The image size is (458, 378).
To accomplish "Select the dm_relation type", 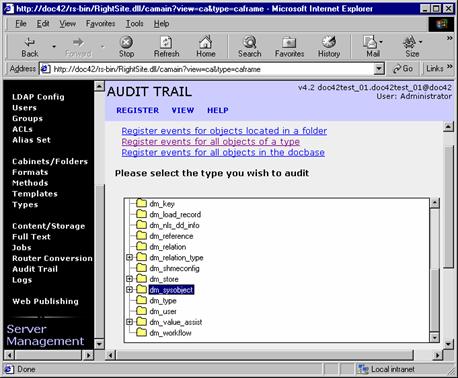I will (168, 247).
